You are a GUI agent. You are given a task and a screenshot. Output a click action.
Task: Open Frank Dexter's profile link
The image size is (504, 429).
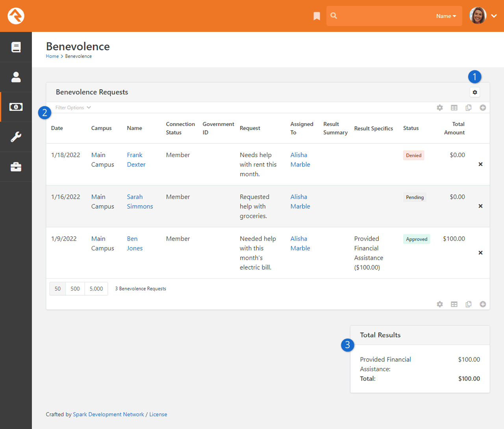[136, 160]
